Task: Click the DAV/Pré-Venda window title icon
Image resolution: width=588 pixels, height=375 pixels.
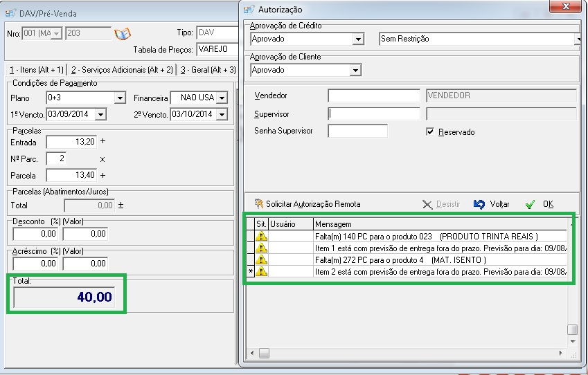Action: (10, 13)
